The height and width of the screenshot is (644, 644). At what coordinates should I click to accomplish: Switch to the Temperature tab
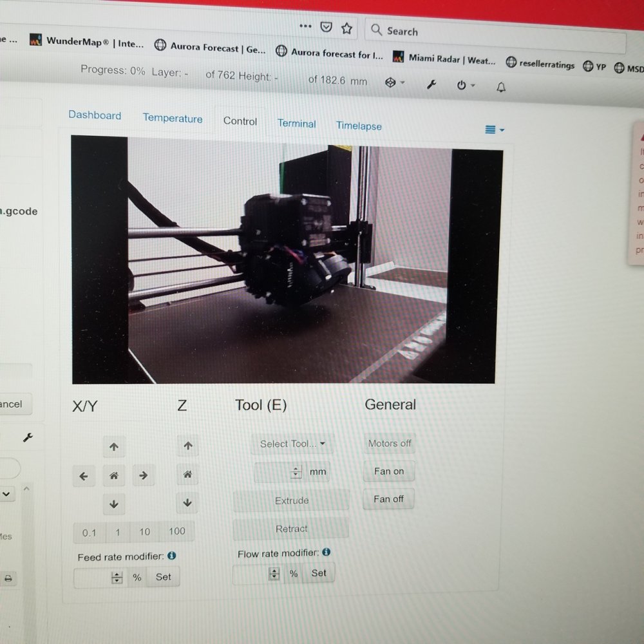pos(173,118)
